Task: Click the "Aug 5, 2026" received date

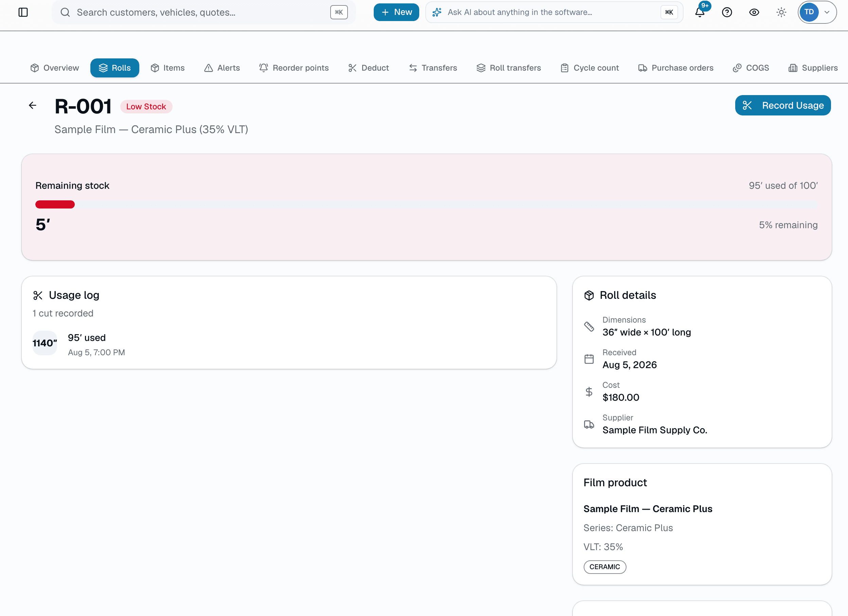Action: click(629, 365)
